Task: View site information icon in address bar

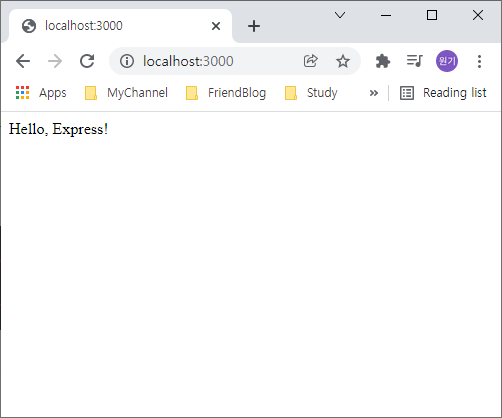Action: tap(127, 61)
